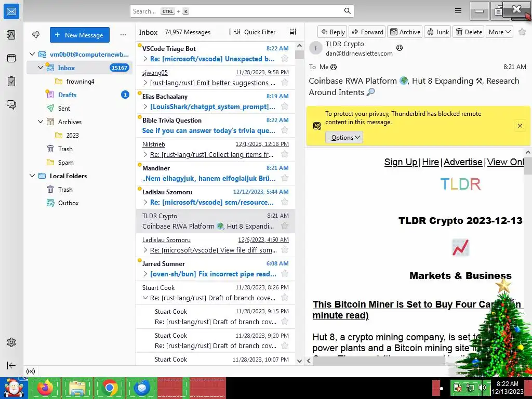Click the Reply button
This screenshot has width=532, height=399.
(x=332, y=32)
